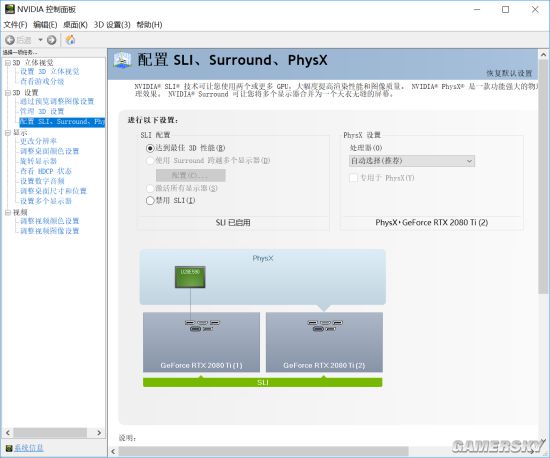Open 系统信息 link at bottom left

pyautogui.click(x=29, y=448)
